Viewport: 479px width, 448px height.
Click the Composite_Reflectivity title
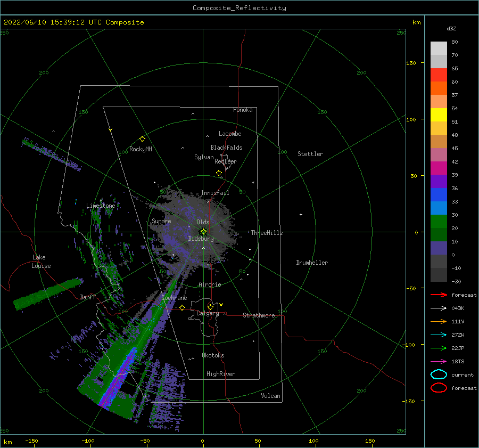click(239, 8)
